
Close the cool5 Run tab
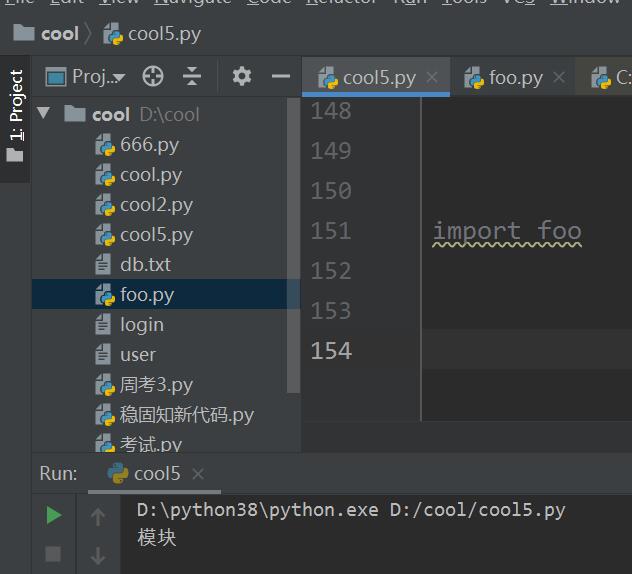198,474
